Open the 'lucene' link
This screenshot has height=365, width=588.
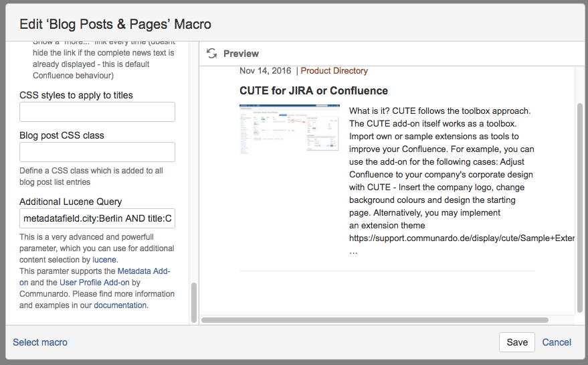point(104,260)
